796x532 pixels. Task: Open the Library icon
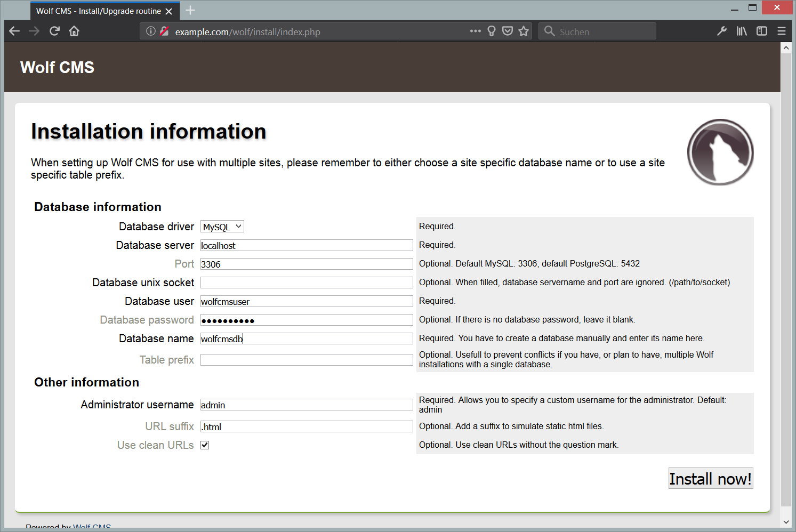742,31
